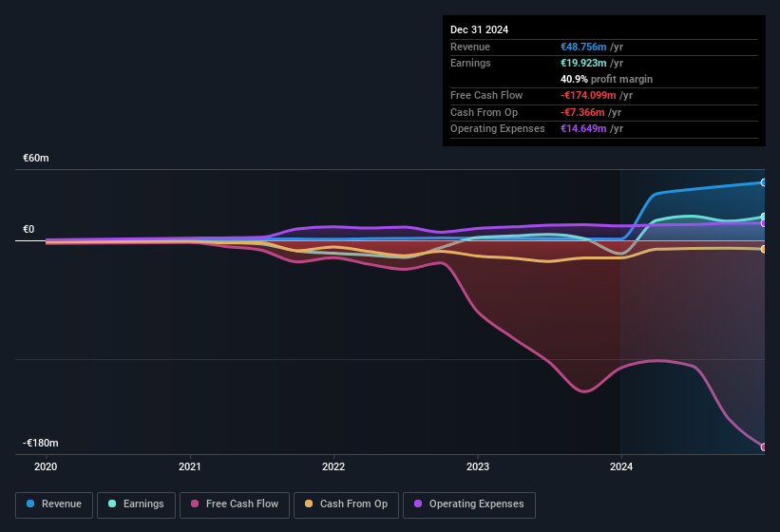The width and height of the screenshot is (780, 532).
Task: Click the €19.923m earnings value
Action: [x=583, y=63]
